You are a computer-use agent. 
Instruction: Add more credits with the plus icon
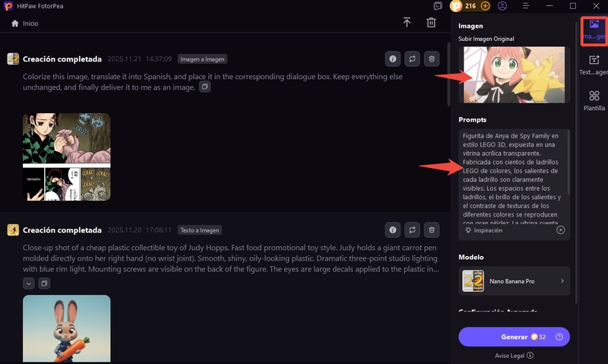tap(486, 6)
